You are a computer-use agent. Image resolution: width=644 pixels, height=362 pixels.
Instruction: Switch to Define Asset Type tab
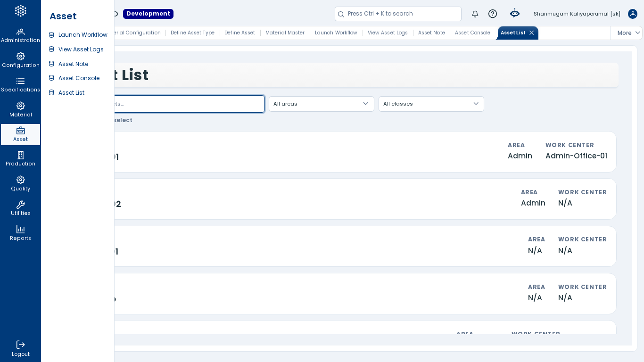[x=192, y=33]
